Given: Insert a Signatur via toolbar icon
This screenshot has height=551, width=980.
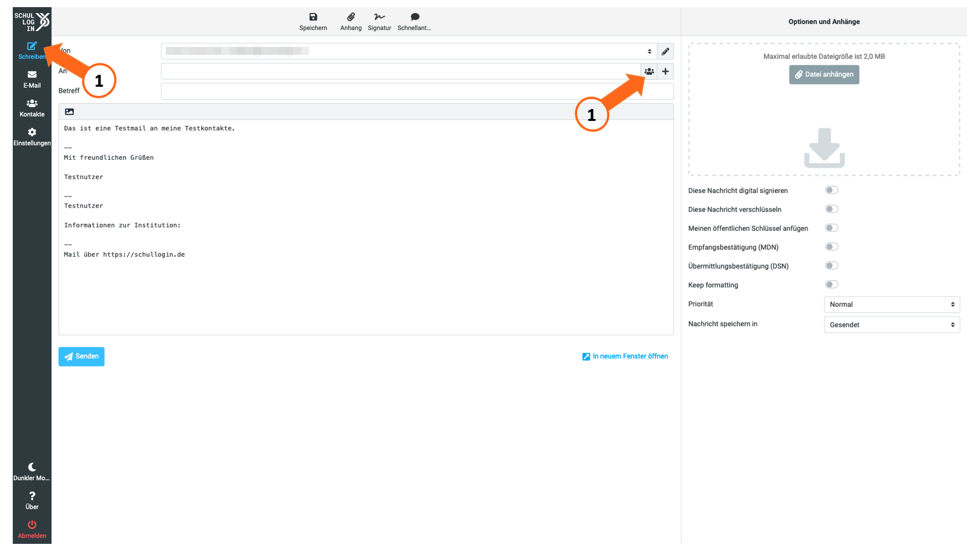Looking at the screenshot, I should tap(379, 17).
